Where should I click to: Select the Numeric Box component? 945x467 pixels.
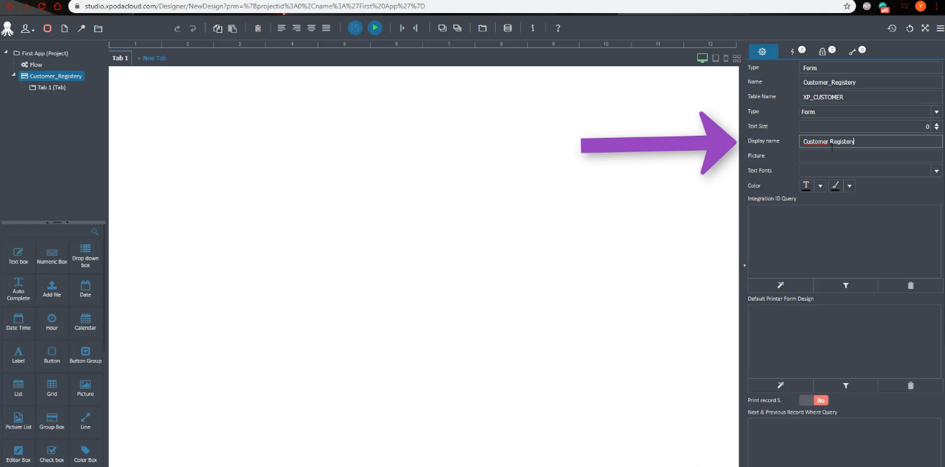click(52, 255)
